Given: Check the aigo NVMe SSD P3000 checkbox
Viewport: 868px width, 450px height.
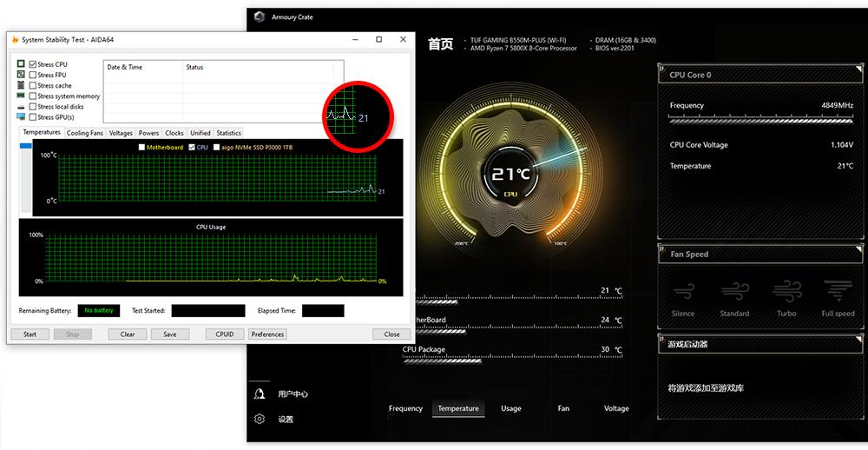Looking at the screenshot, I should [216, 148].
